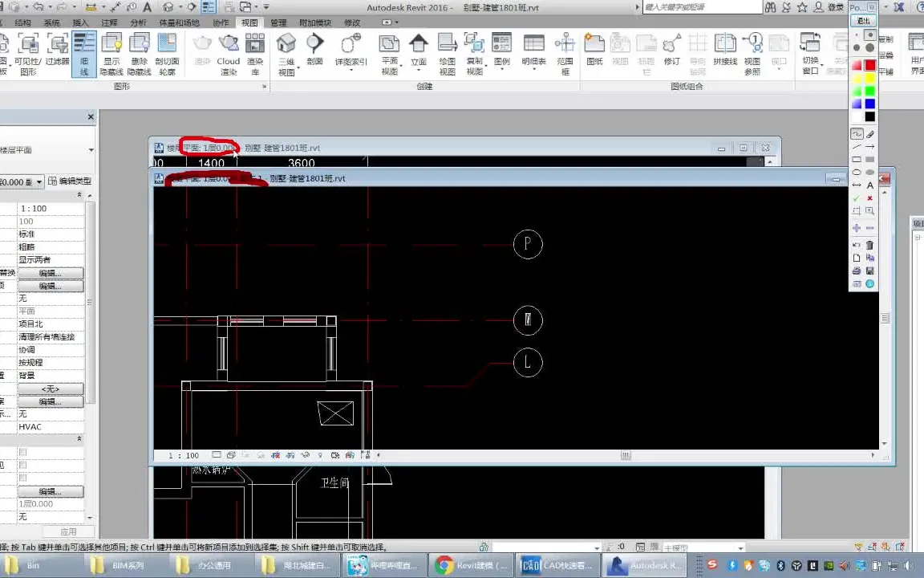This screenshot has height=578, width=924.
Task: Click the Scope Box (范围框) tool
Action: [x=565, y=55]
